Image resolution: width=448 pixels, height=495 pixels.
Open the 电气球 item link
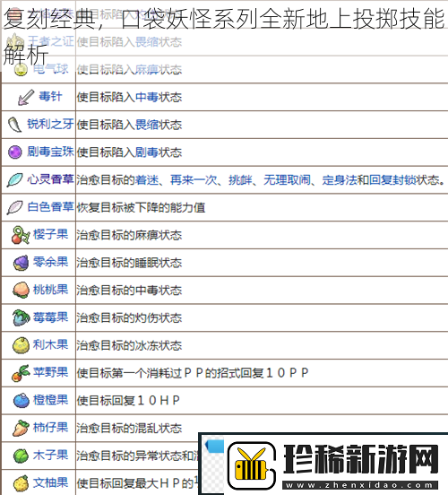[x=50, y=68]
